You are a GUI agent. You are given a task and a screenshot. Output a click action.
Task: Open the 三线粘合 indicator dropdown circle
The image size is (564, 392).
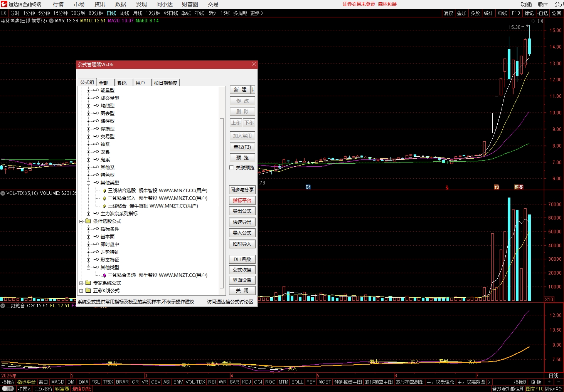(x=3, y=306)
